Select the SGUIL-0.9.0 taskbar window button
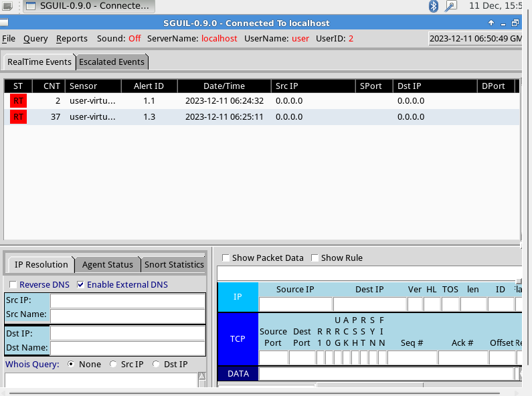This screenshot has height=396, width=532. pos(89,6)
